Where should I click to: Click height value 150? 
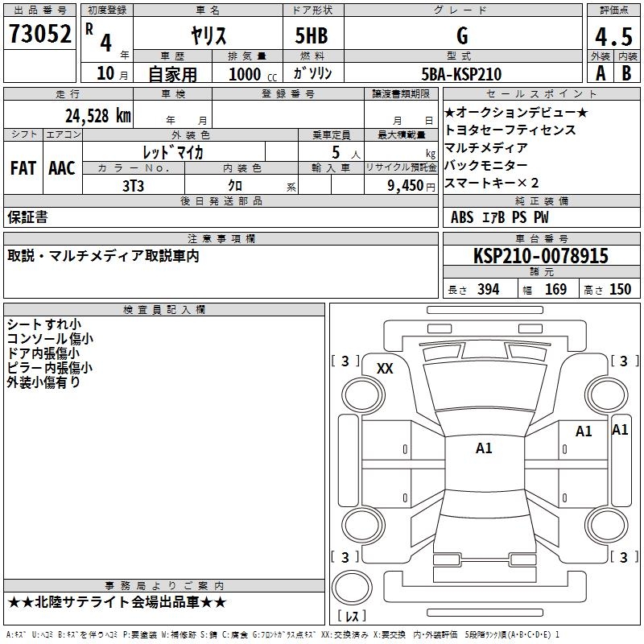(x=620, y=289)
